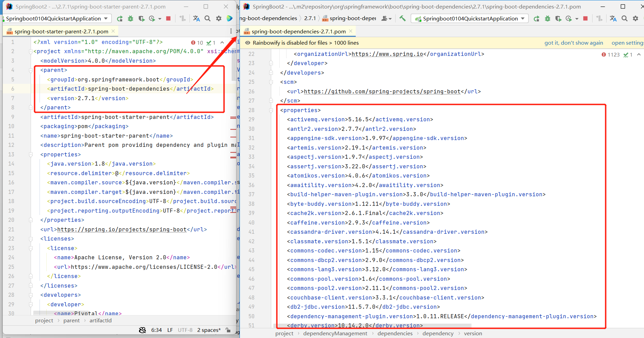Open IDE Settings via the gear icon
The width and height of the screenshot is (644, 338).
(x=636, y=18)
